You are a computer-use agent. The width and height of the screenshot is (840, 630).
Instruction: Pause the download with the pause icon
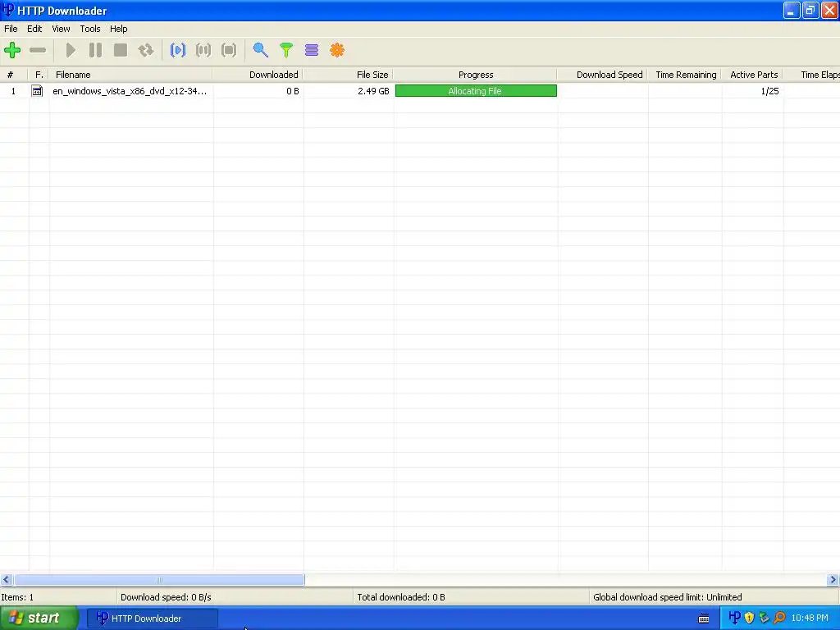95,50
